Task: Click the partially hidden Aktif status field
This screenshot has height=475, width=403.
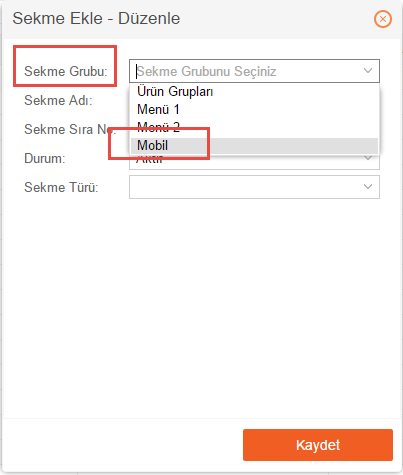Action: pos(254,163)
